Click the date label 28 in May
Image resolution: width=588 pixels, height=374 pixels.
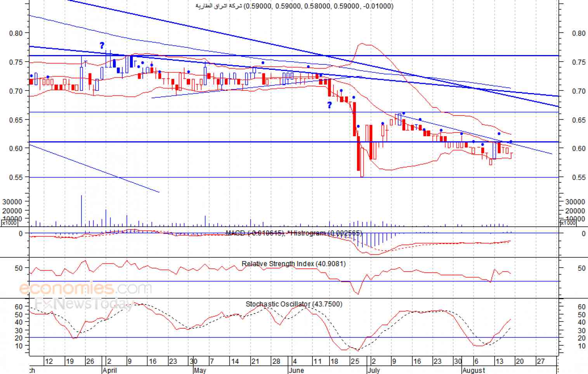pyautogui.click(x=276, y=361)
